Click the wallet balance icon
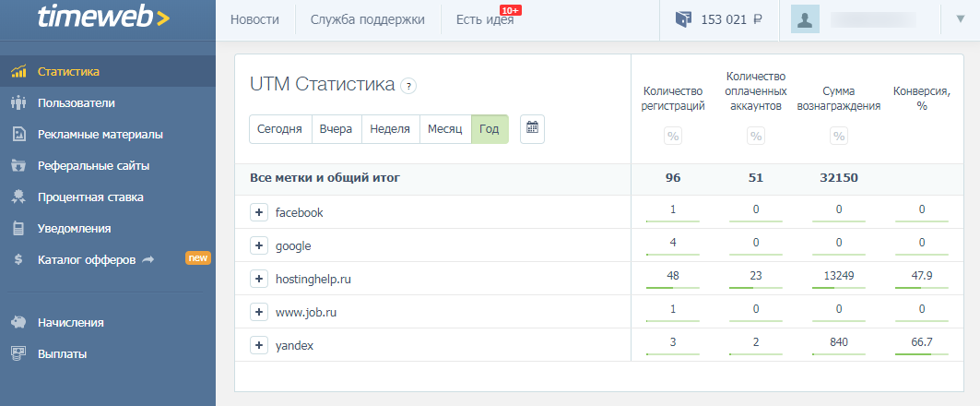The height and width of the screenshot is (406, 980). [x=683, y=19]
